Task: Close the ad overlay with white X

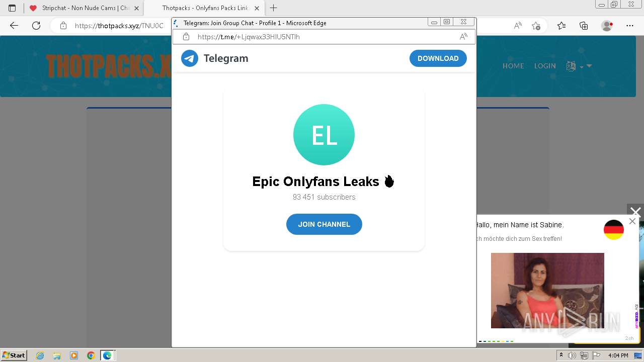Action: [x=635, y=212]
